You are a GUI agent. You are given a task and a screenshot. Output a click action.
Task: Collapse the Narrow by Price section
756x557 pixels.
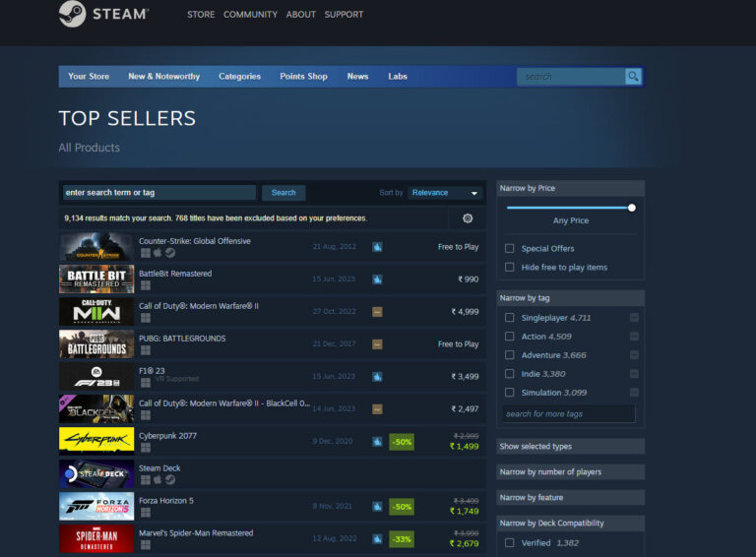click(x=570, y=188)
